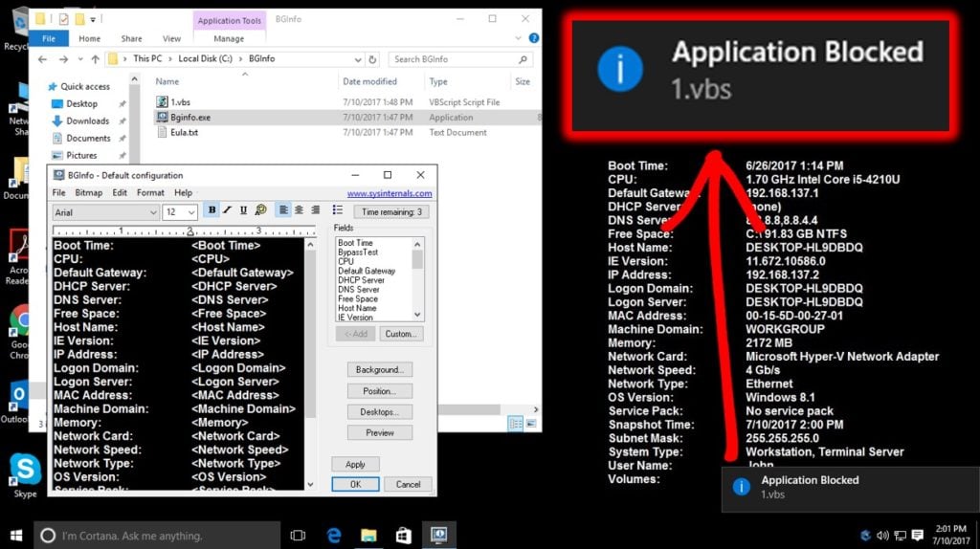
Task: Align text right in BGInfo
Action: click(x=316, y=210)
